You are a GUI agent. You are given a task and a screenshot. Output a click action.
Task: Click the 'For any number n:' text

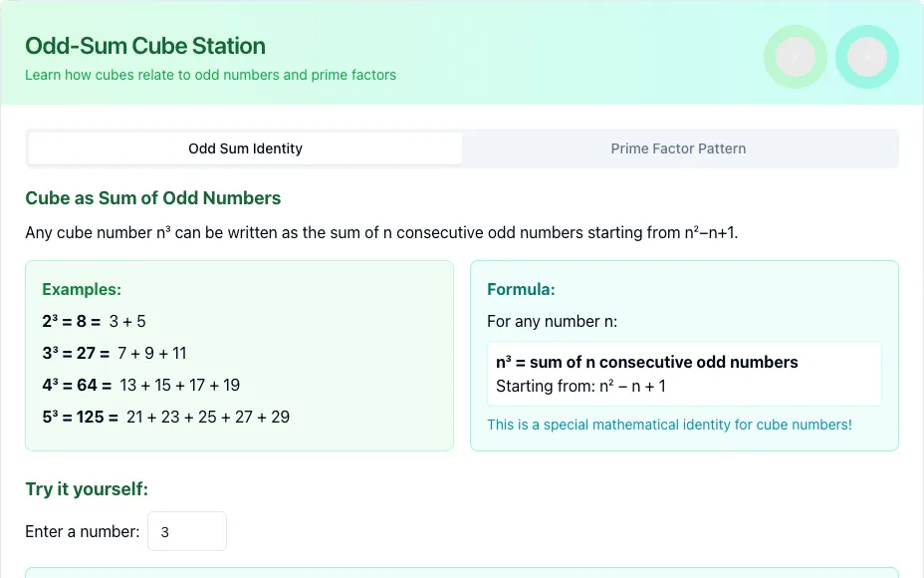click(x=553, y=322)
